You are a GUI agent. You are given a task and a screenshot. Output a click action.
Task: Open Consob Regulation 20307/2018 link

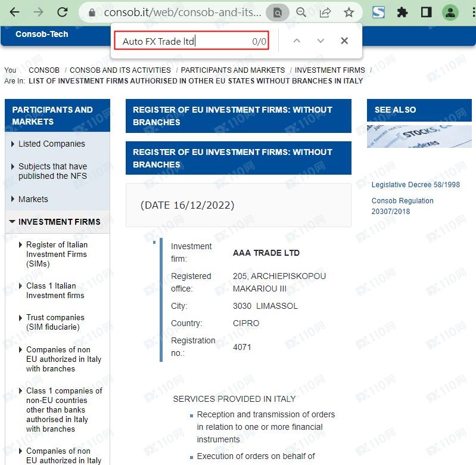(x=402, y=206)
